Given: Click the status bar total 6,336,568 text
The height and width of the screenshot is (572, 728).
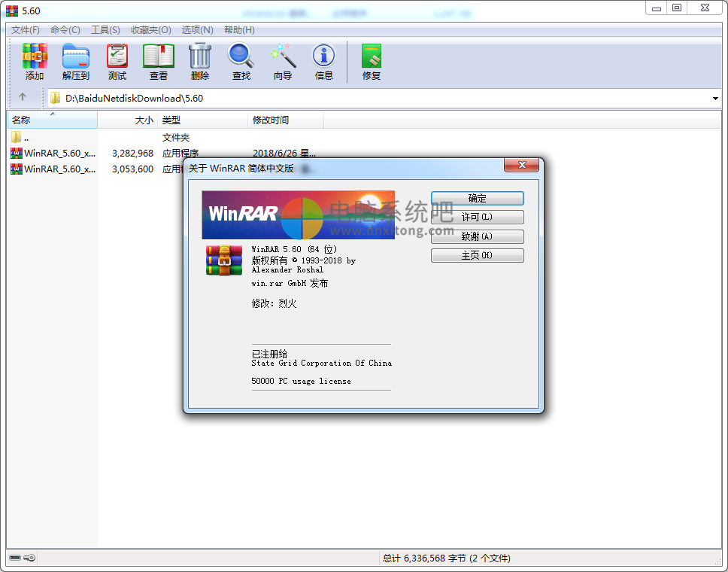Looking at the screenshot, I should 446,558.
